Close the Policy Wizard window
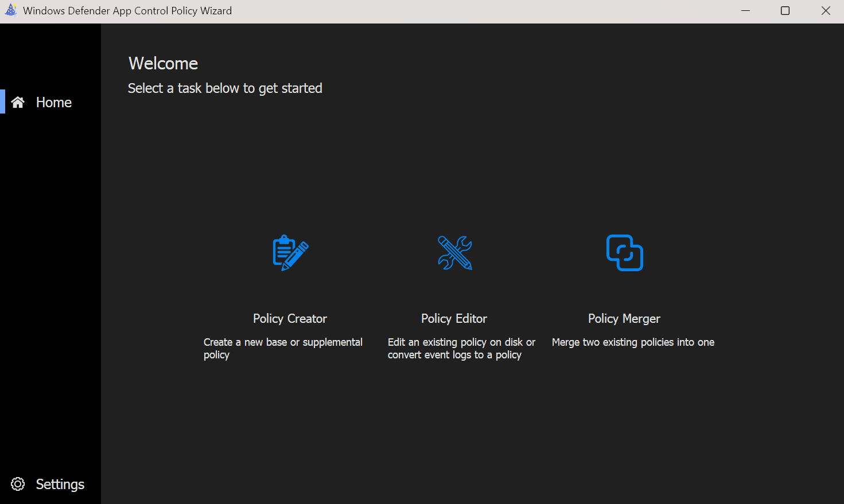The image size is (844, 504). tap(826, 11)
